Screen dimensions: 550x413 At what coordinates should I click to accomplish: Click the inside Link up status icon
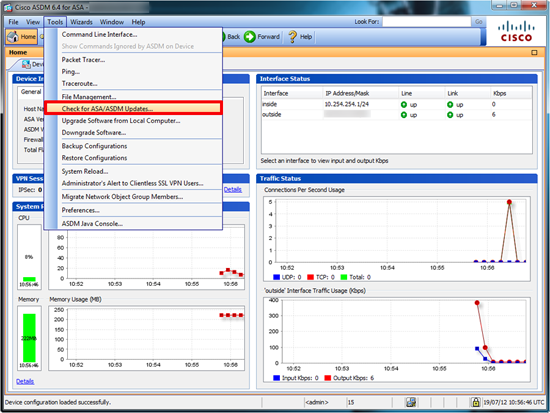450,105
